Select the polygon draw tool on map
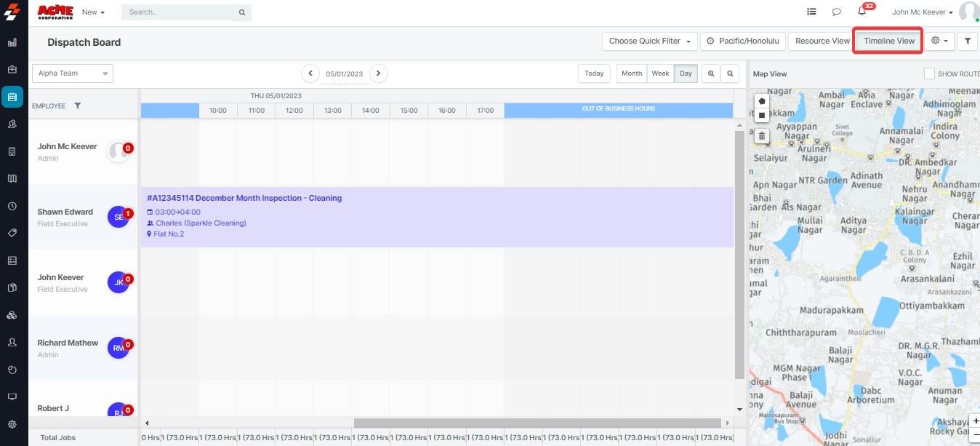 (761, 100)
